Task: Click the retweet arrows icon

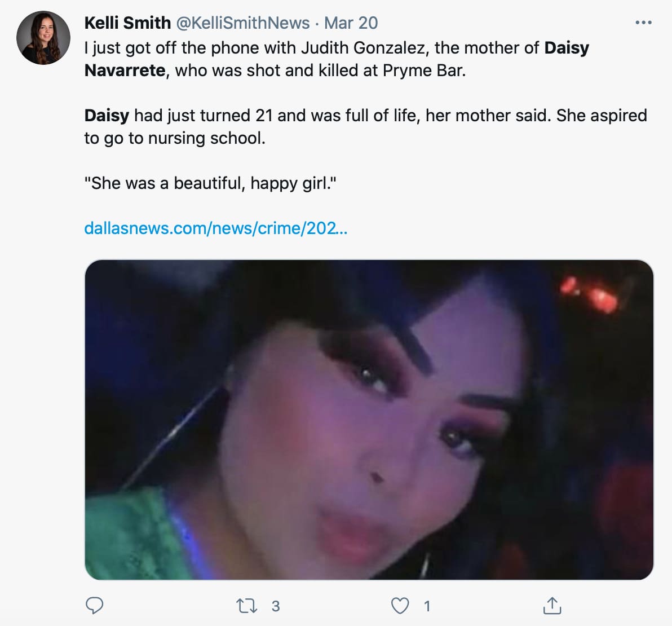Action: click(x=246, y=606)
